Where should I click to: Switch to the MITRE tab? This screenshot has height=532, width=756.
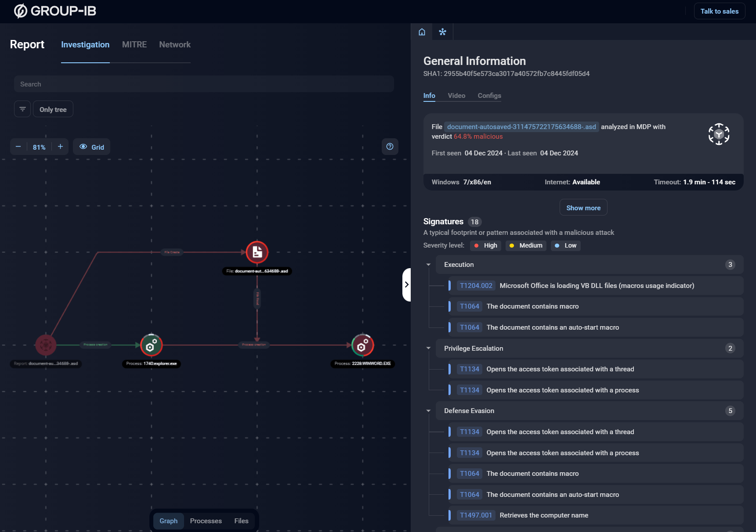(x=134, y=44)
